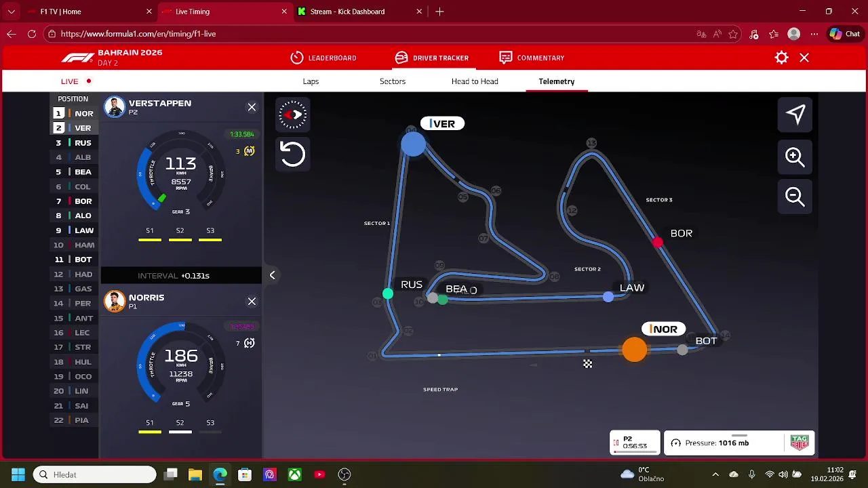Select LAW in position list
Image resolution: width=868 pixels, height=488 pixels.
[75, 230]
